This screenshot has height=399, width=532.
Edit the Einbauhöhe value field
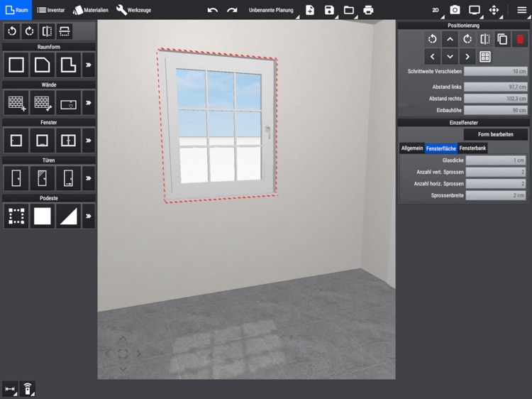(496, 110)
